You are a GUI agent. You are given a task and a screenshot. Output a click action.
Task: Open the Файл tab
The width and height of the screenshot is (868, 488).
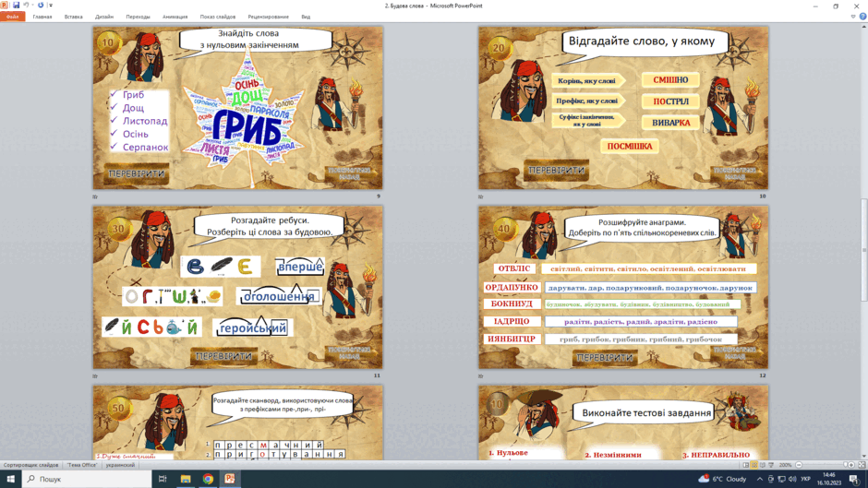(12, 17)
